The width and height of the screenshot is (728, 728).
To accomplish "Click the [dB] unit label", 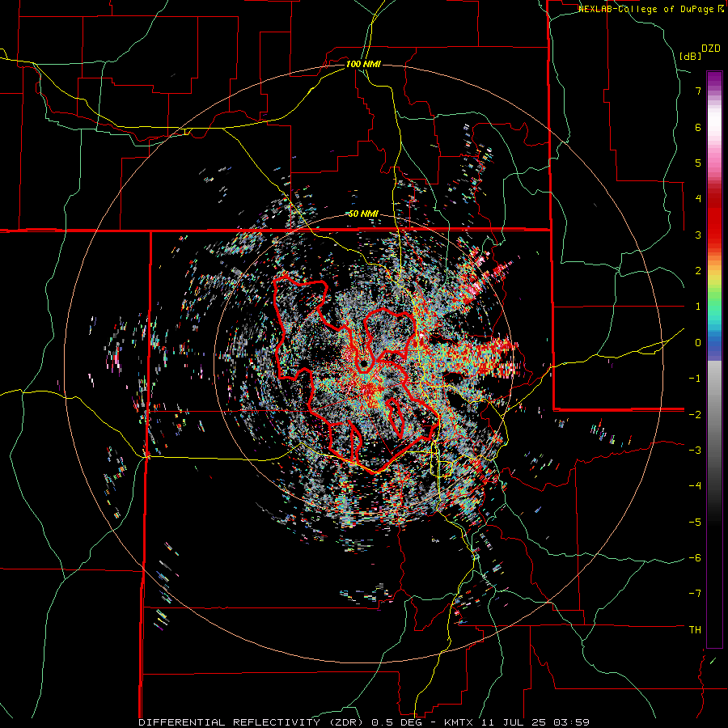I will click(691, 57).
